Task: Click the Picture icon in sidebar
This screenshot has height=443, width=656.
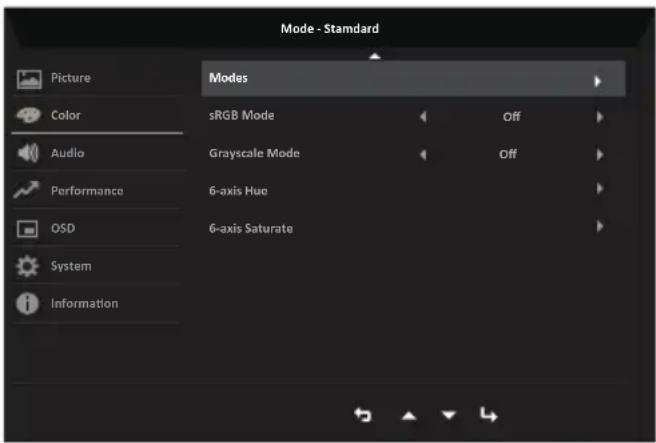Action: 29,79
